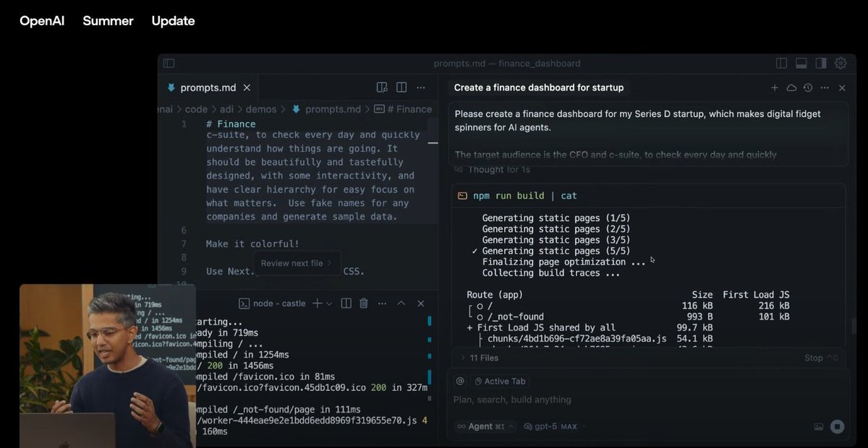Attach an image via image icon
The width and height of the screenshot is (868, 448).
pos(819,426)
